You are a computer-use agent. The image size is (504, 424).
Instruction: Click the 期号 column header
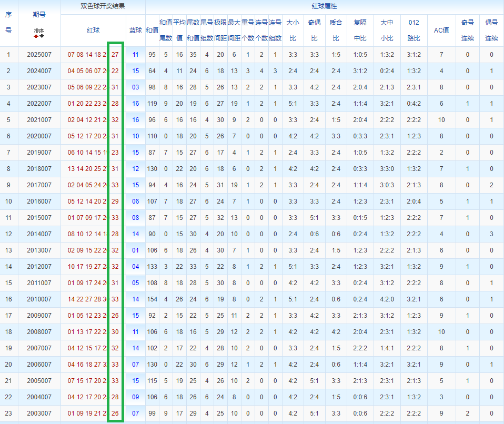39,15
